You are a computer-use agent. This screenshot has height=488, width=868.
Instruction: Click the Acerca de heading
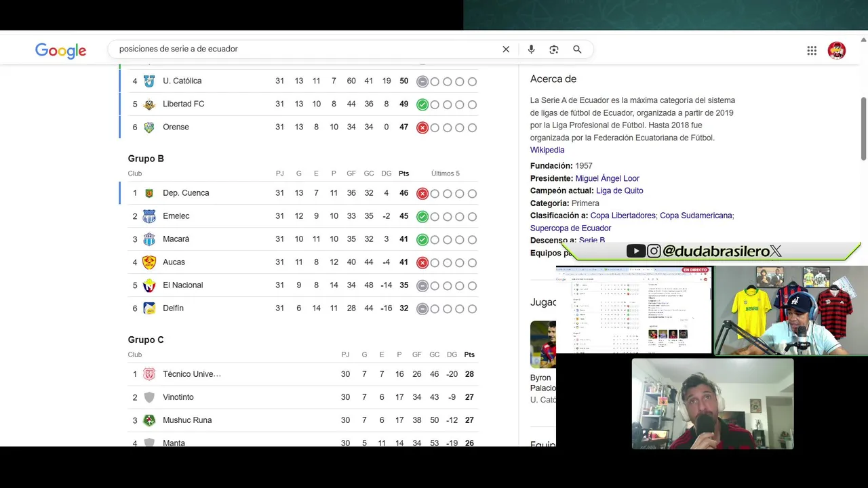pos(553,79)
